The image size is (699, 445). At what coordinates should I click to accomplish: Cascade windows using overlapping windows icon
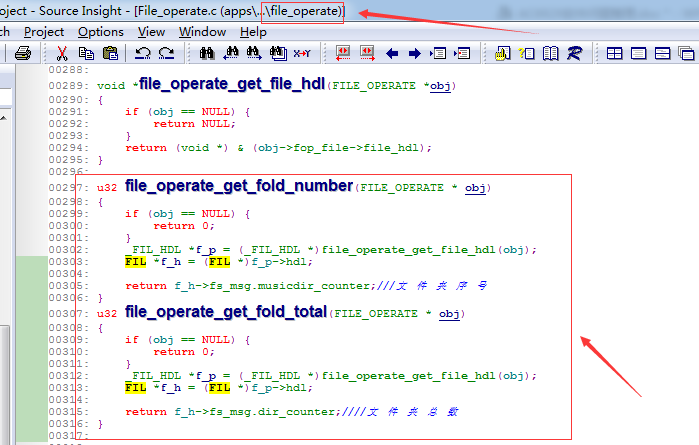pyautogui.click(x=686, y=54)
